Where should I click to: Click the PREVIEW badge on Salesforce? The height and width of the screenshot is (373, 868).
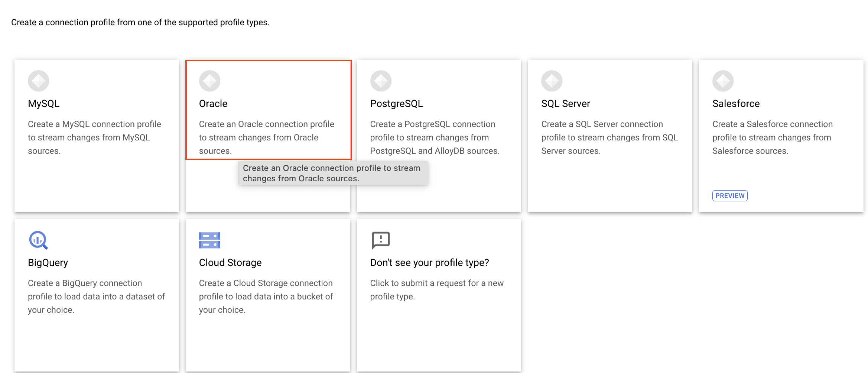[730, 196]
